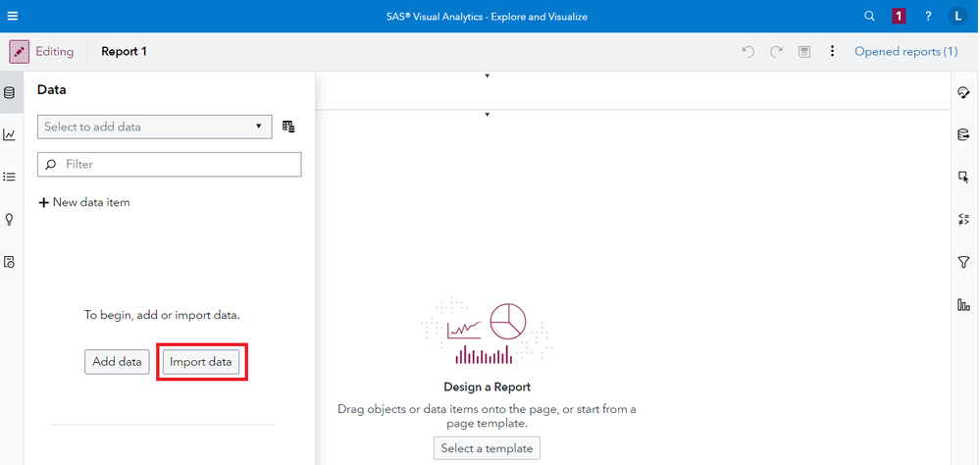
Task: Expand the page prompt area arrow
Action: (x=487, y=115)
